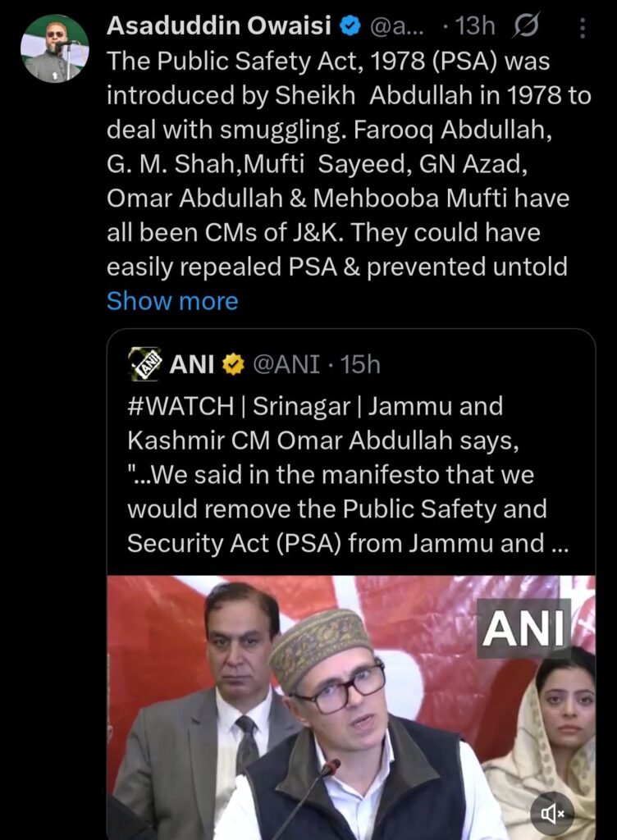The width and height of the screenshot is (617, 840).
Task: Click the truncated @a... handle
Action: (399, 27)
